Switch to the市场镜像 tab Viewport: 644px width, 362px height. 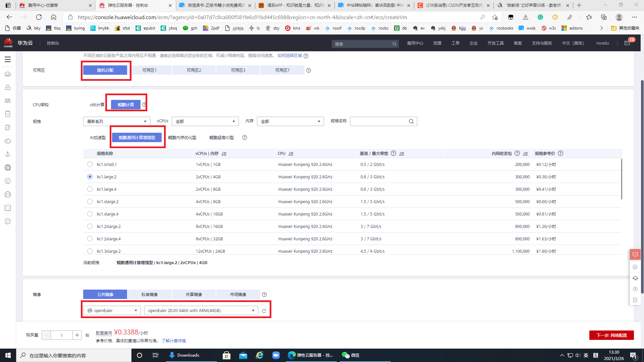238,294
